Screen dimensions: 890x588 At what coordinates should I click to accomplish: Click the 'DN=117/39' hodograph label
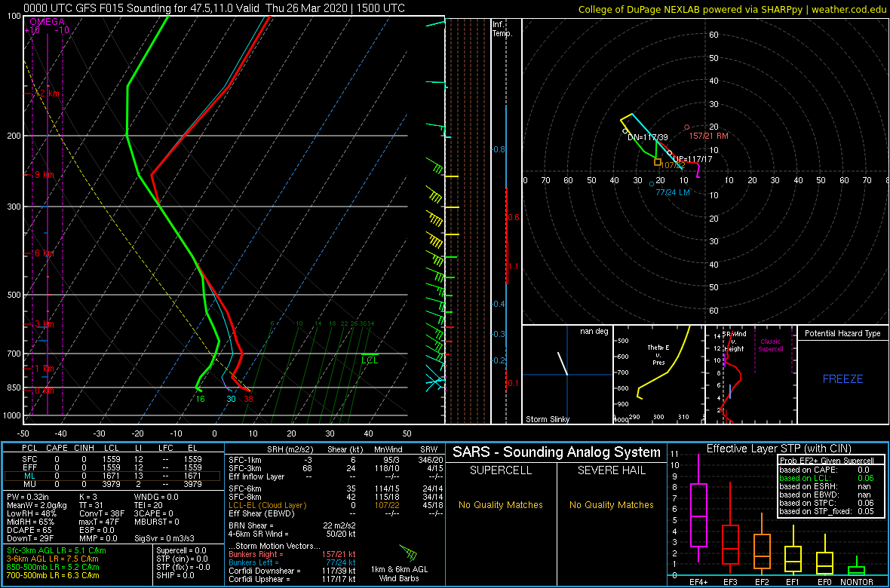click(648, 137)
